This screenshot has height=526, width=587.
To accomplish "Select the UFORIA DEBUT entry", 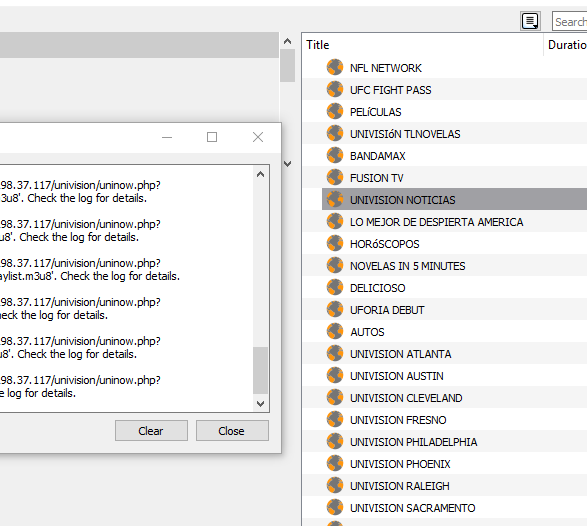I will pyautogui.click(x=387, y=310).
